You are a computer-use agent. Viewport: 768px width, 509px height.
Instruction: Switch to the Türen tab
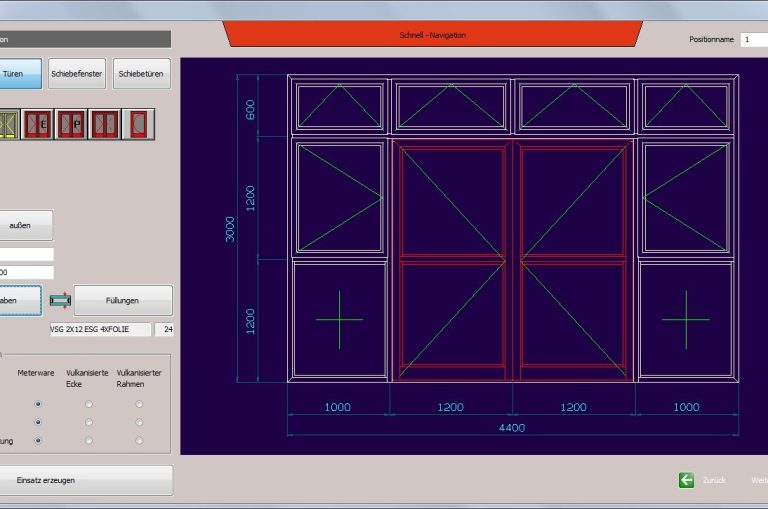click(20, 73)
